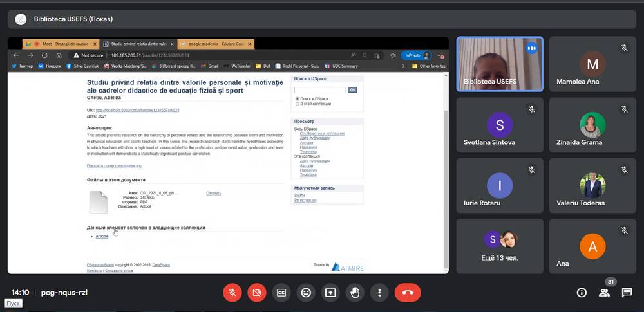Open 'Авторы' under Весь DSpace
Screen dimensions: 644x312
coord(307,142)
